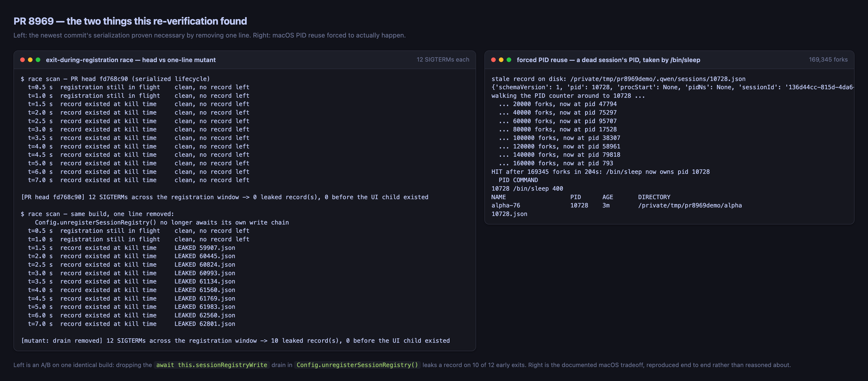868x381 pixels.
Task: Click the last line '10728.json' in right panel
Action: (509, 214)
